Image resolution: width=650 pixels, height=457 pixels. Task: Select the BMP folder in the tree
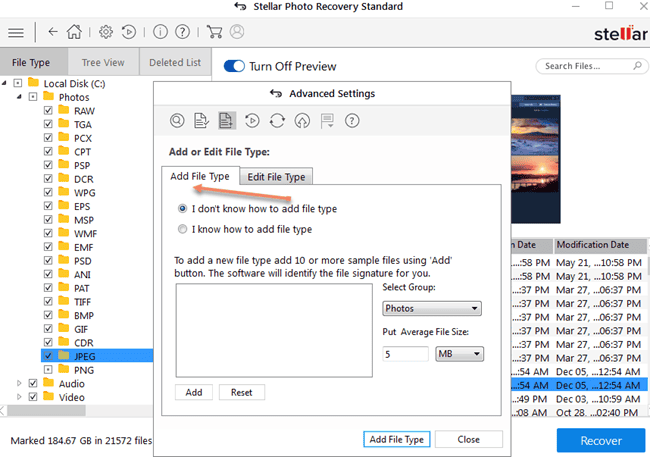[x=84, y=315]
